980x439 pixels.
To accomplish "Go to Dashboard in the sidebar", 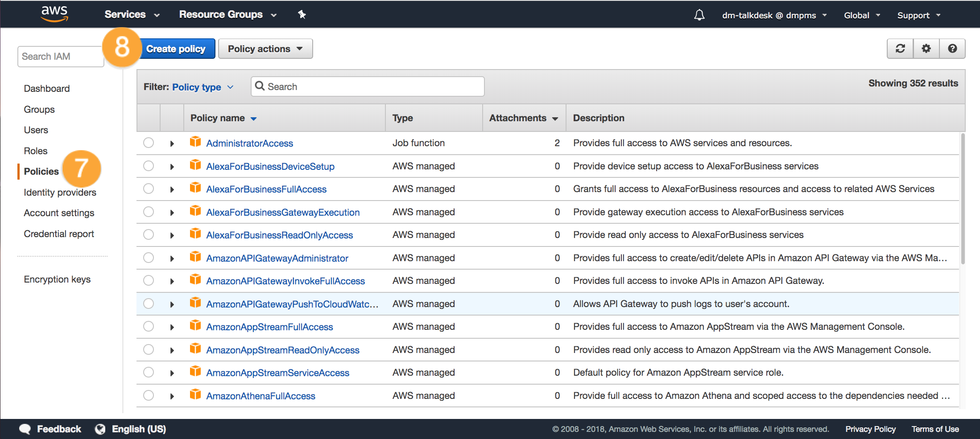I will coord(47,88).
